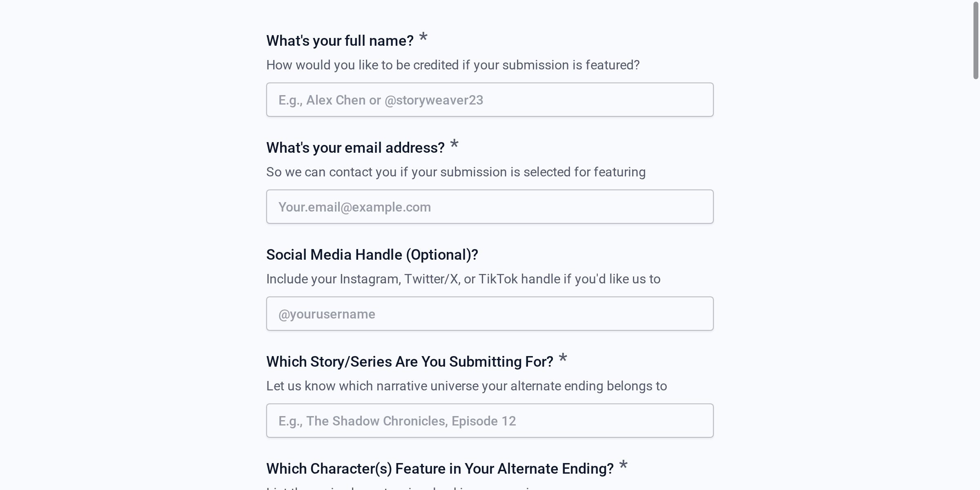Click the "Let us know which narrative universe" hint
The width and height of the screenshot is (980, 490).
466,386
